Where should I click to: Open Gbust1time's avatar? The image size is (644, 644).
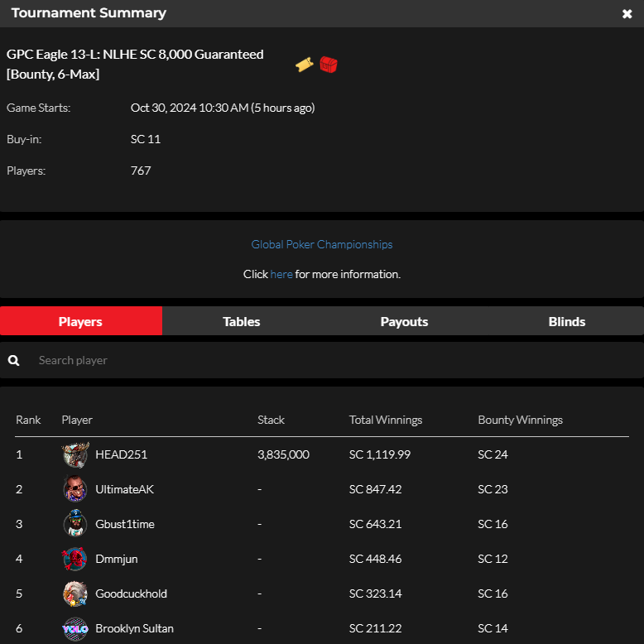click(x=75, y=524)
